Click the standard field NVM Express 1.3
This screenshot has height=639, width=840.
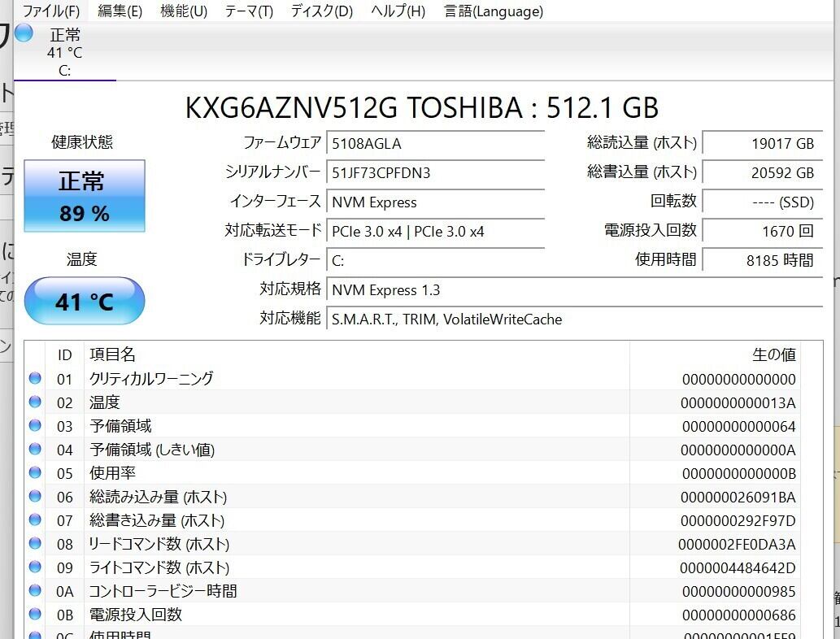pos(574,290)
